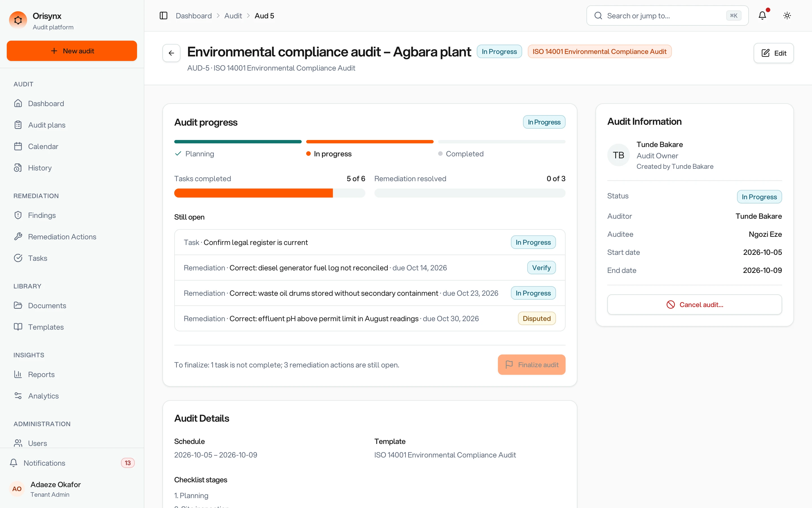The width and height of the screenshot is (812, 508).
Task: Open task Confirm legal register is current
Action: pos(370,243)
